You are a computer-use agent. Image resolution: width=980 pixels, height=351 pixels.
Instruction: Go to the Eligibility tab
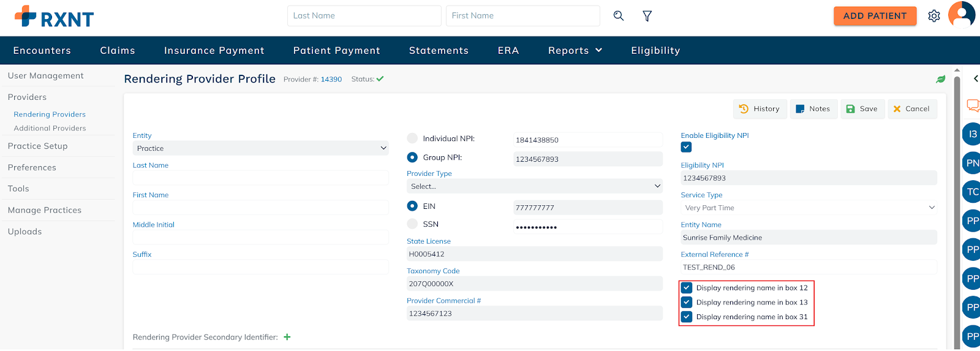(655, 51)
